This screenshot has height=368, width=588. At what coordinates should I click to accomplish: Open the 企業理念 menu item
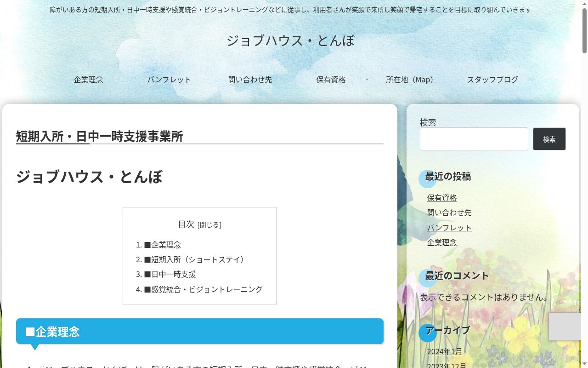[89, 80]
